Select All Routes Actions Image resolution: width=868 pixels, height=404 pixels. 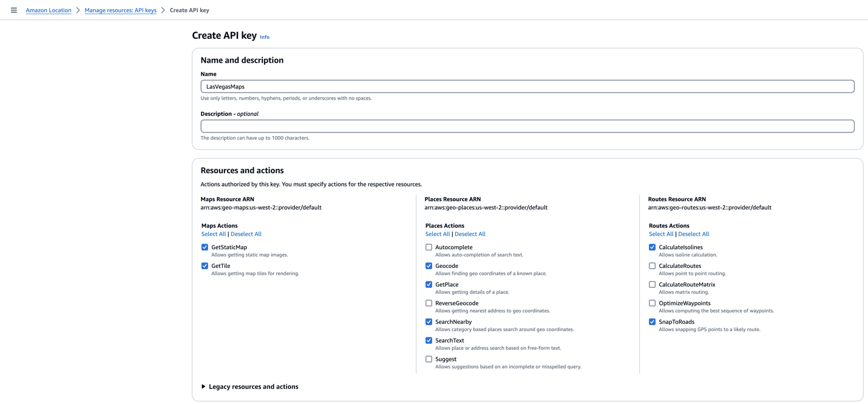661,233
